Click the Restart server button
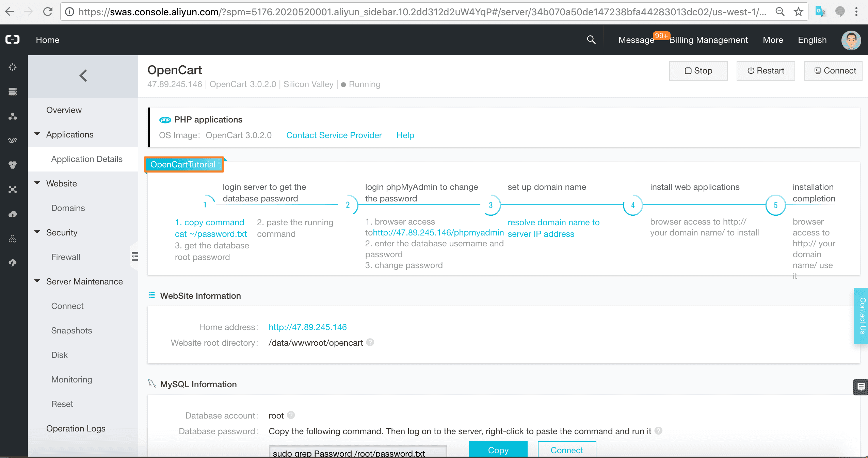Image resolution: width=868 pixels, height=458 pixels. click(x=766, y=71)
